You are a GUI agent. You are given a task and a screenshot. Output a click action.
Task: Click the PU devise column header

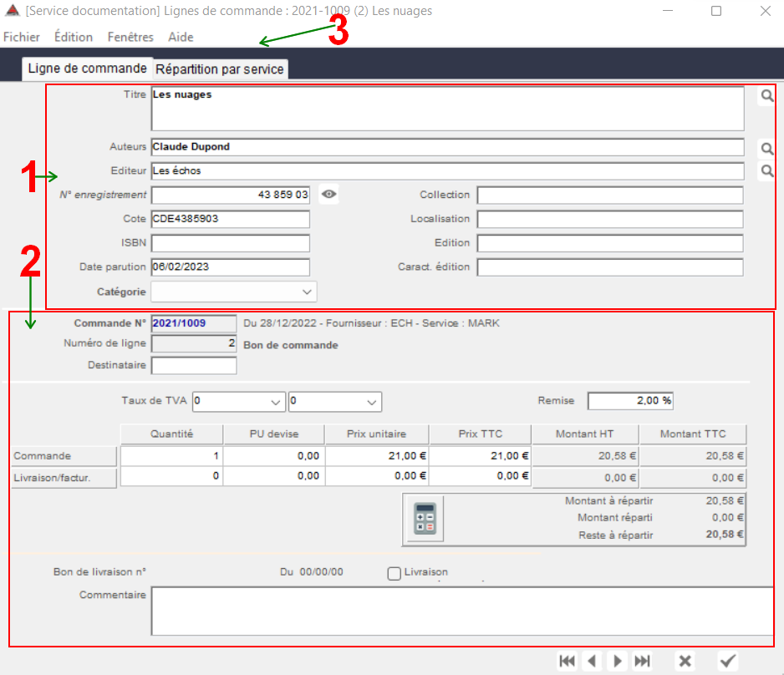coord(274,434)
